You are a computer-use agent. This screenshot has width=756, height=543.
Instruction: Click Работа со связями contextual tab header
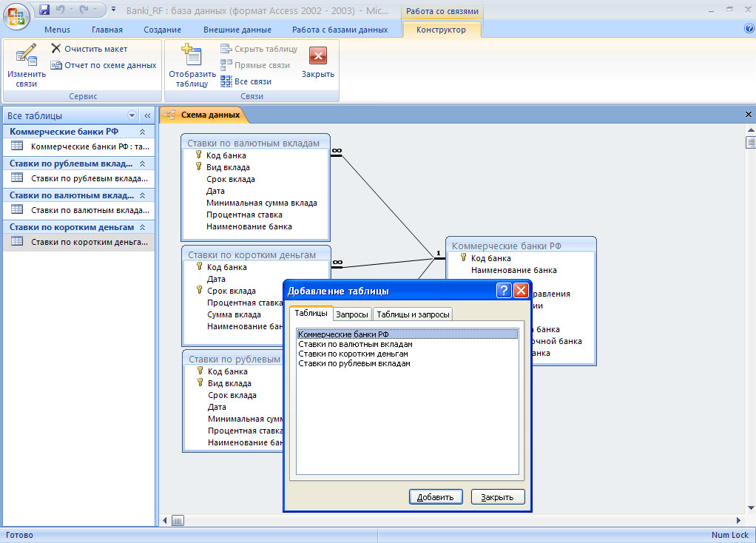pyautogui.click(x=442, y=11)
